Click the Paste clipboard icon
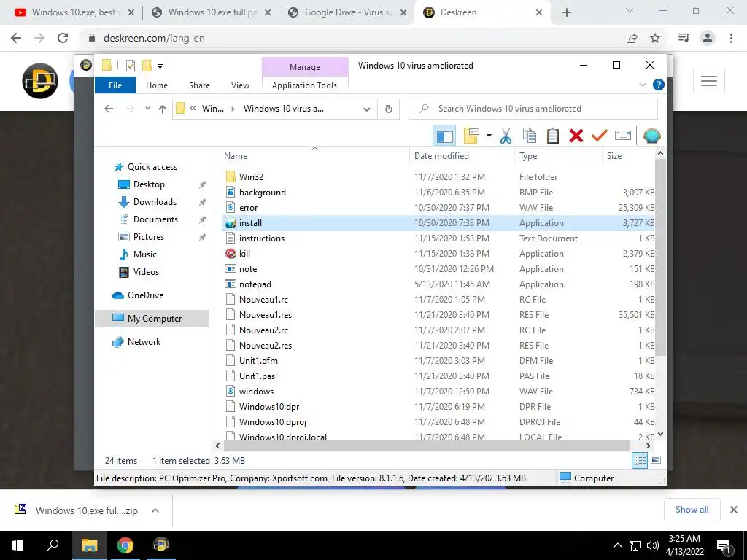Image resolution: width=747 pixels, height=560 pixels. [553, 136]
